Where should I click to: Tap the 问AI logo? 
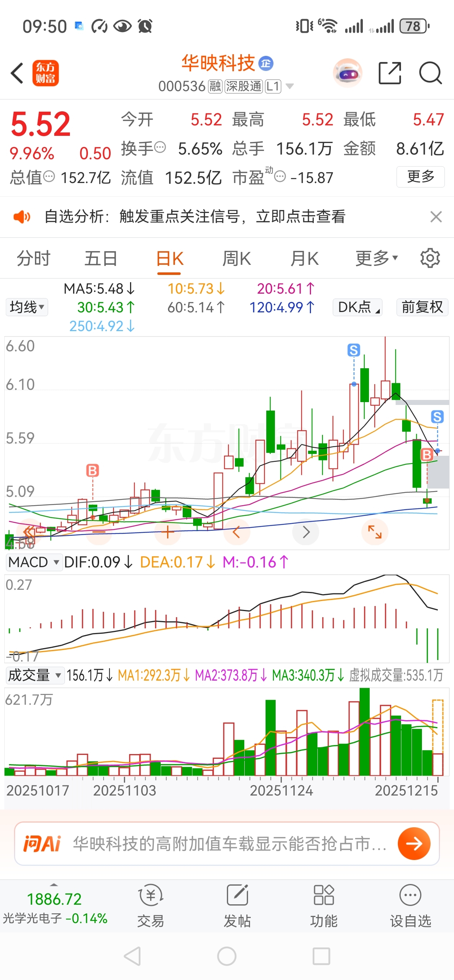coord(42,843)
